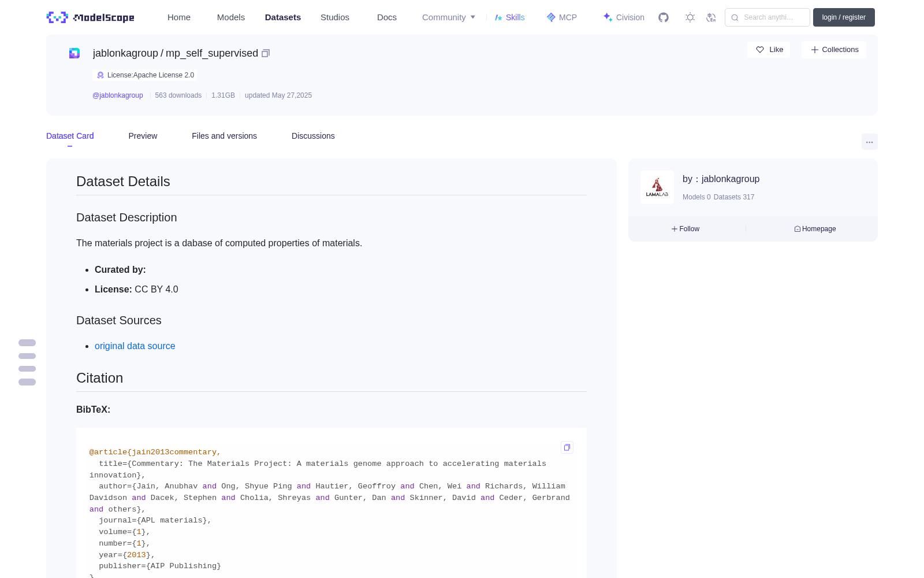The width and height of the screenshot is (924, 578).
Task: Toggle the light/dark theme sun icon
Action: (x=690, y=17)
